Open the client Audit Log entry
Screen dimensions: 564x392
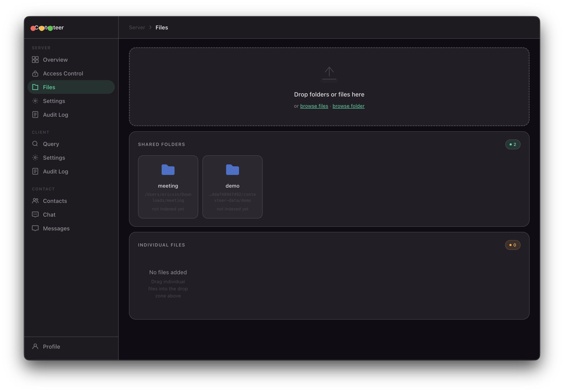[55, 171]
